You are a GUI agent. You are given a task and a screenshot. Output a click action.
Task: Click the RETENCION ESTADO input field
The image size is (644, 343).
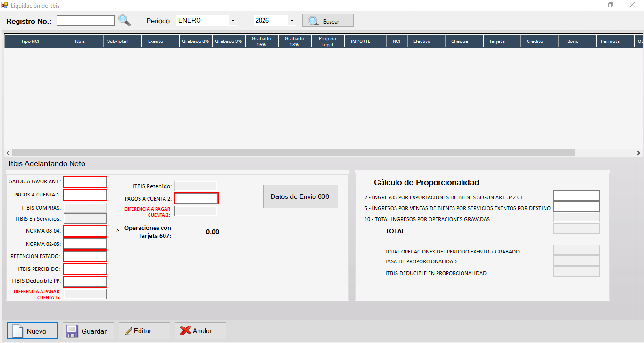pyautogui.click(x=85, y=256)
